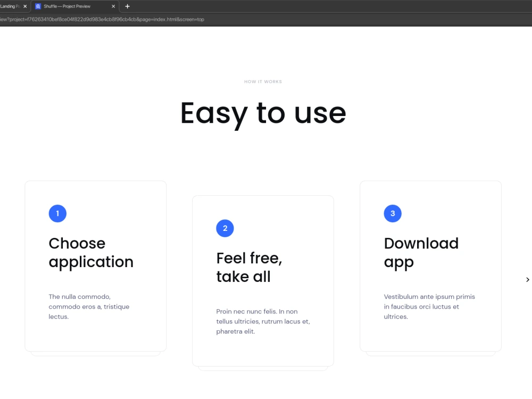532x399 pixels.
Task: Open a new browser tab
Action: (x=128, y=6)
